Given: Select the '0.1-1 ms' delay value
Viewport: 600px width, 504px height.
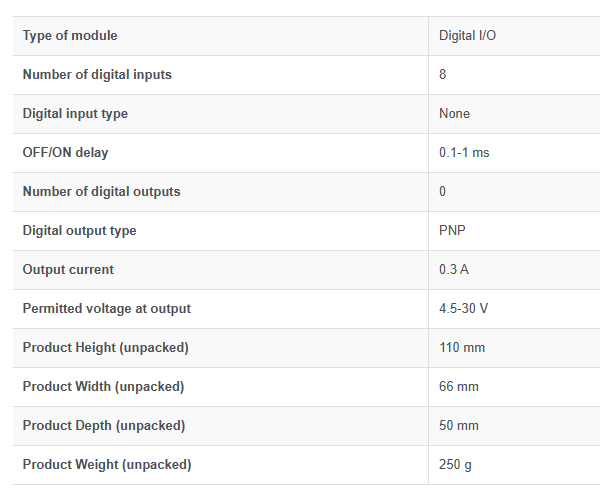Looking at the screenshot, I should [x=464, y=153].
